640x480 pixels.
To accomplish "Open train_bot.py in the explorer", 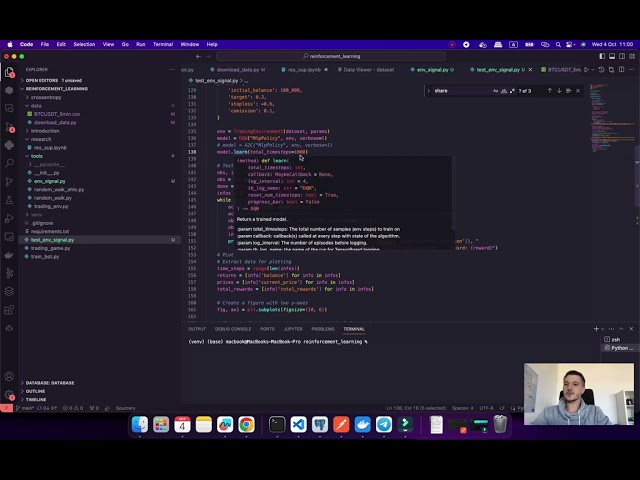I will 45,256.
